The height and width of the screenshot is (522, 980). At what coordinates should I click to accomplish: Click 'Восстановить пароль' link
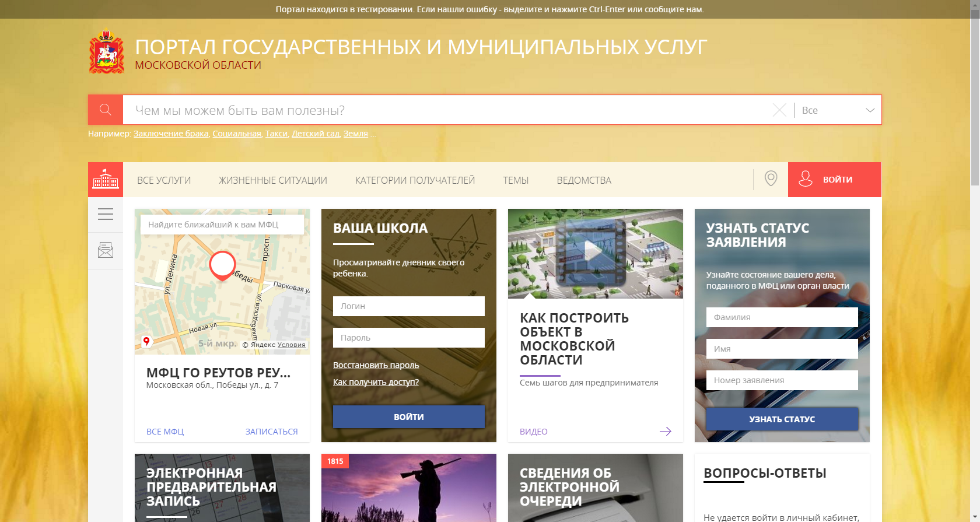pyautogui.click(x=376, y=365)
